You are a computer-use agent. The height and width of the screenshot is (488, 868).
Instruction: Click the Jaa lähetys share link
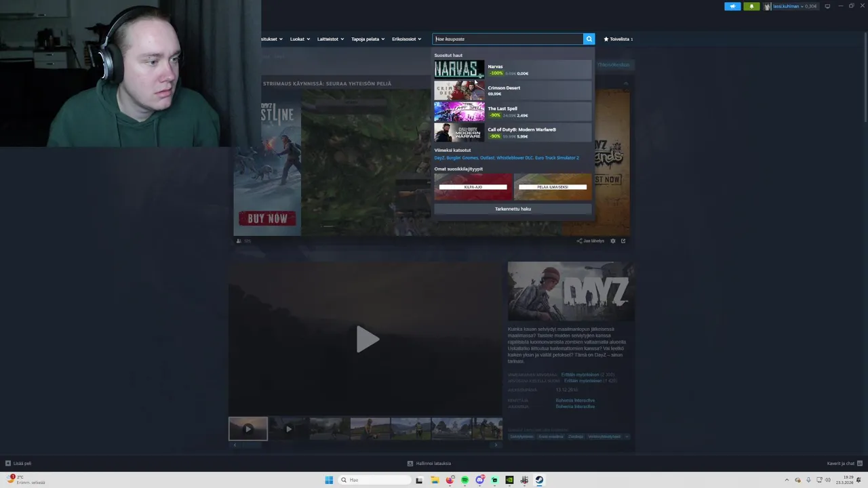[591, 241]
